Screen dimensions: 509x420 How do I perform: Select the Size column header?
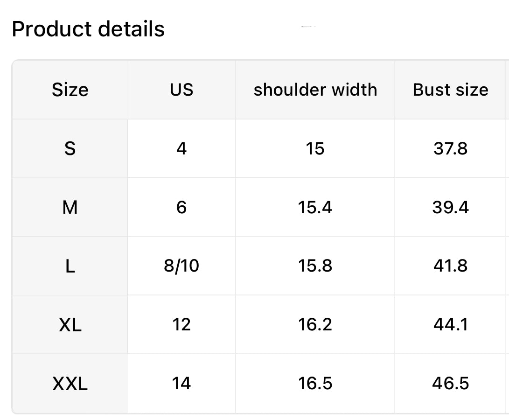[x=70, y=90]
